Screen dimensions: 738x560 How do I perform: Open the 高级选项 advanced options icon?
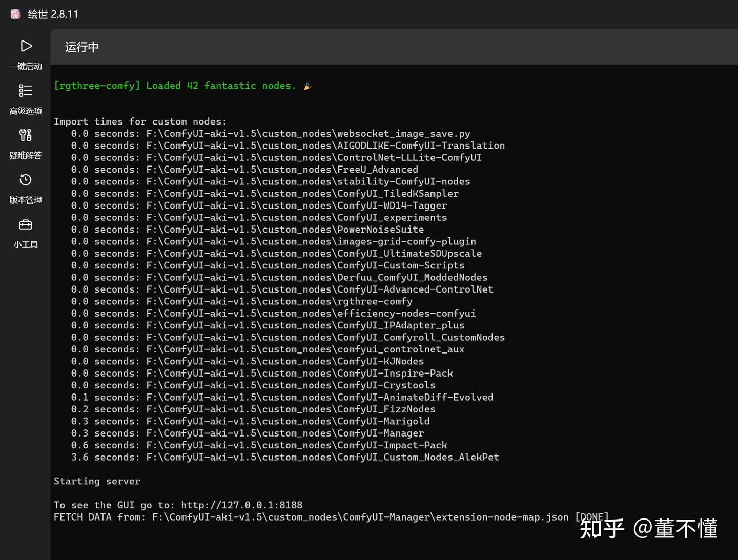pos(26,91)
